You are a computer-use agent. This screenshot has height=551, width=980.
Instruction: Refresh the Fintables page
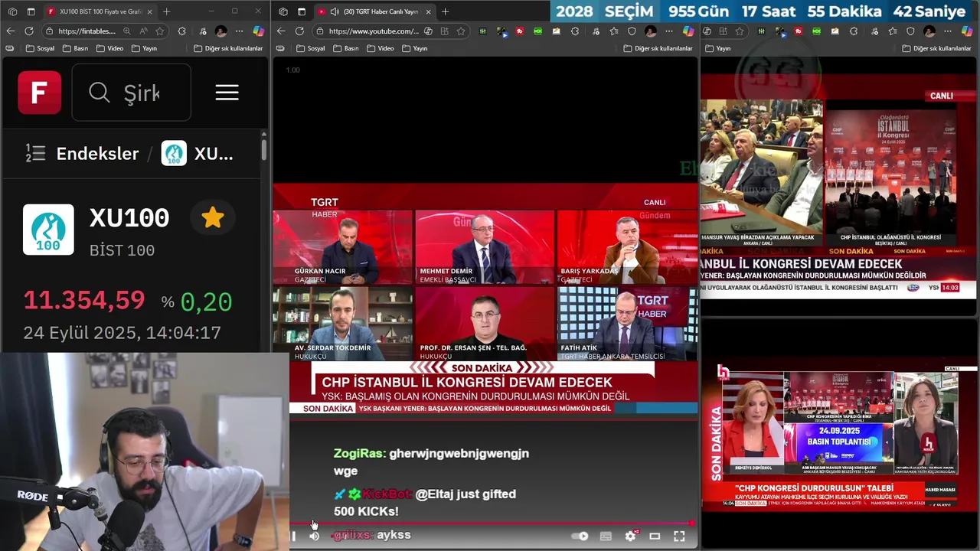tap(29, 31)
